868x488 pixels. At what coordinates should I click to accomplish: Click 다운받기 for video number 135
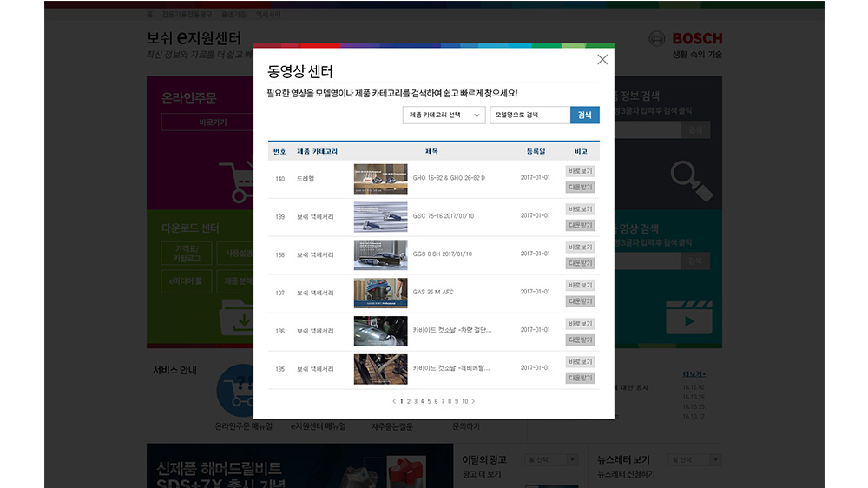click(580, 378)
